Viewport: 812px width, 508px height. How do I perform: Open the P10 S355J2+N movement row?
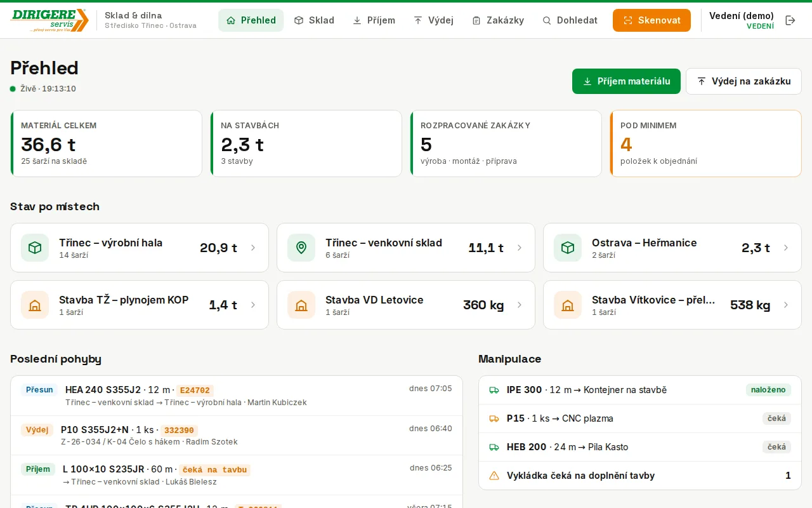[x=237, y=435]
